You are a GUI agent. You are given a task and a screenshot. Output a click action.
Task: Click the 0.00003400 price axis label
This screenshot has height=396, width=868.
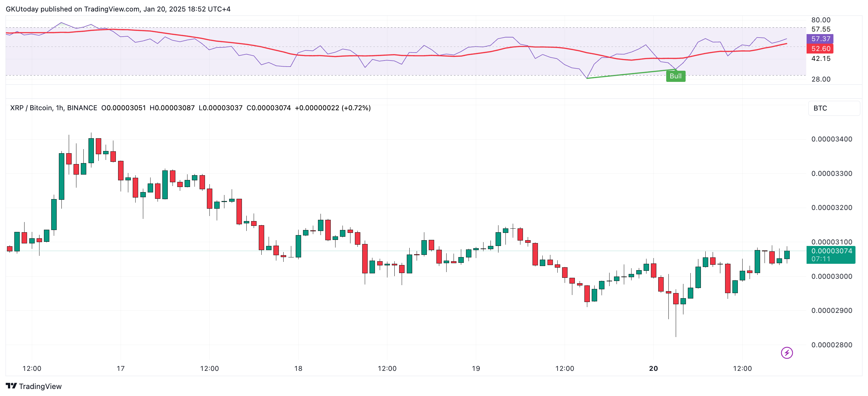(831, 139)
